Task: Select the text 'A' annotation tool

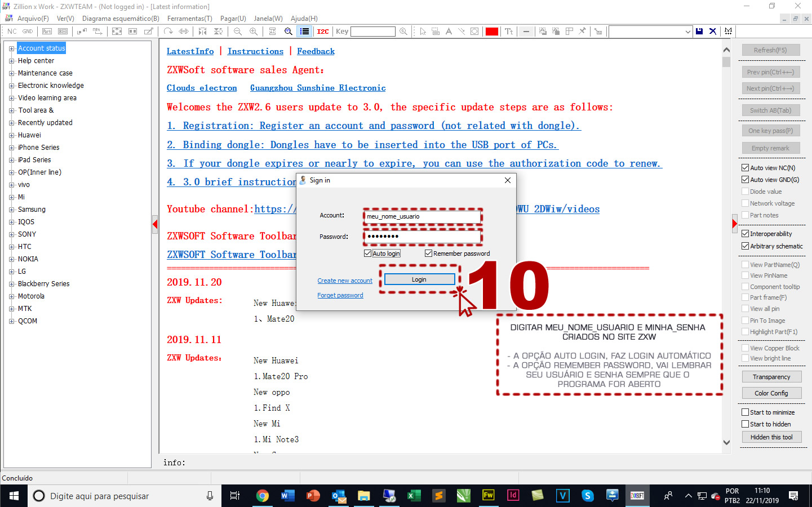Action: coord(449,32)
